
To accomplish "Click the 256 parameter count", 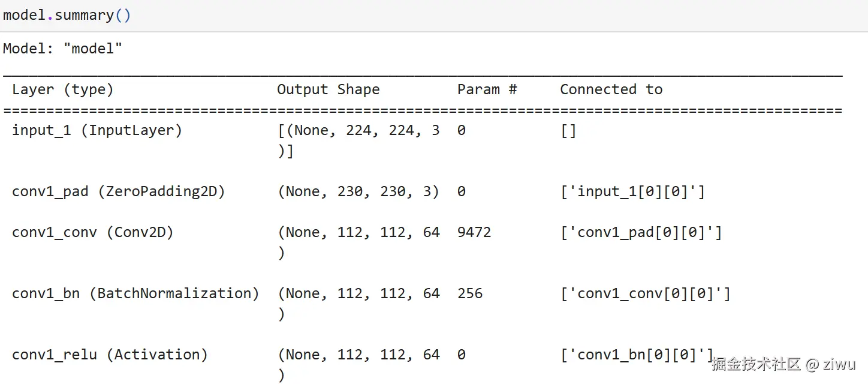I will 469,294.
